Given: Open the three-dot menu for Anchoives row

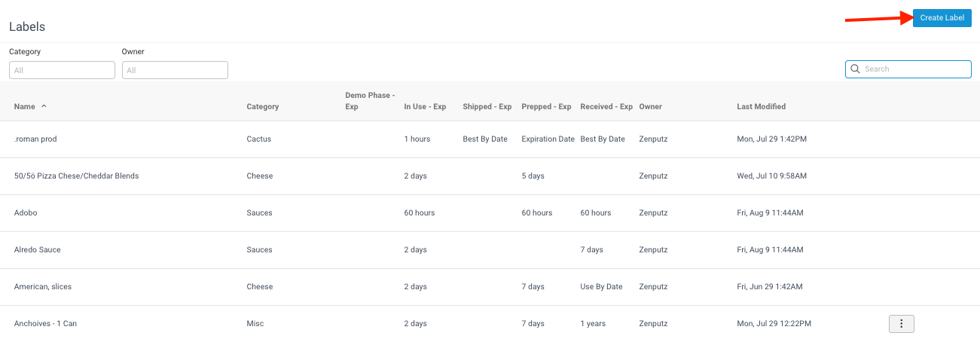Looking at the screenshot, I should pos(902,324).
